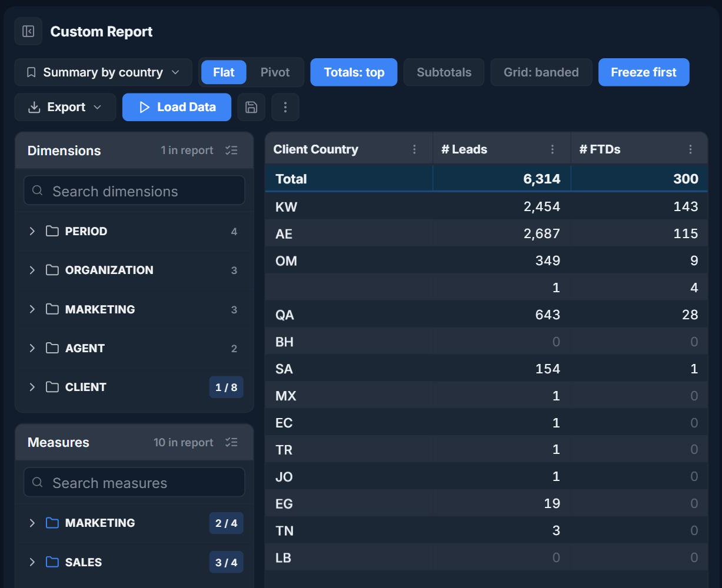Toggle Freeze first column
The image size is (722, 588).
(x=644, y=72)
